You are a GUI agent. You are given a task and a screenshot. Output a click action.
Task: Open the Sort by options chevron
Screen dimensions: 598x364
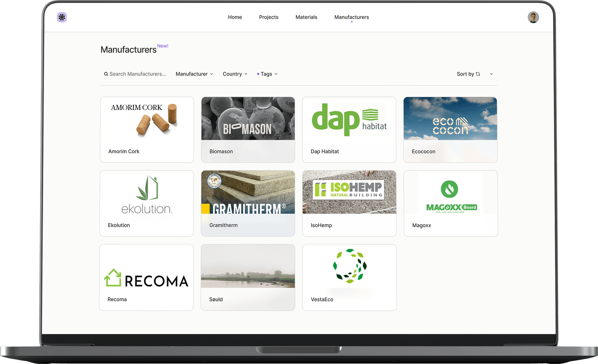coord(491,74)
